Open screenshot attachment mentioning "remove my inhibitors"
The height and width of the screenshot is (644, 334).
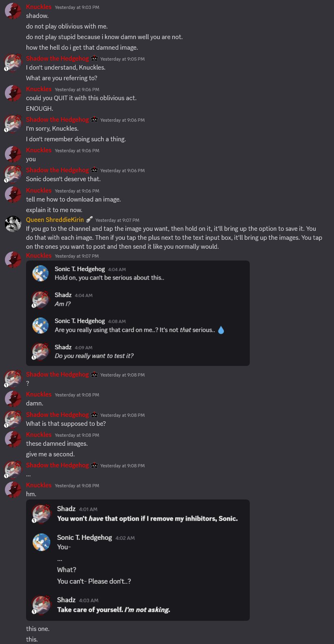(138, 560)
